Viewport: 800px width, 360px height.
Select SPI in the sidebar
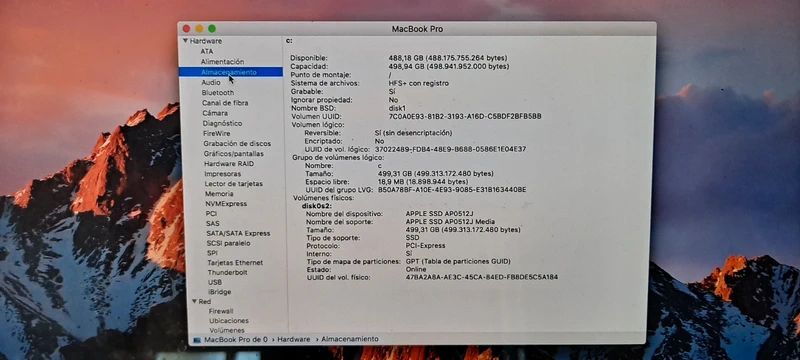click(x=212, y=253)
